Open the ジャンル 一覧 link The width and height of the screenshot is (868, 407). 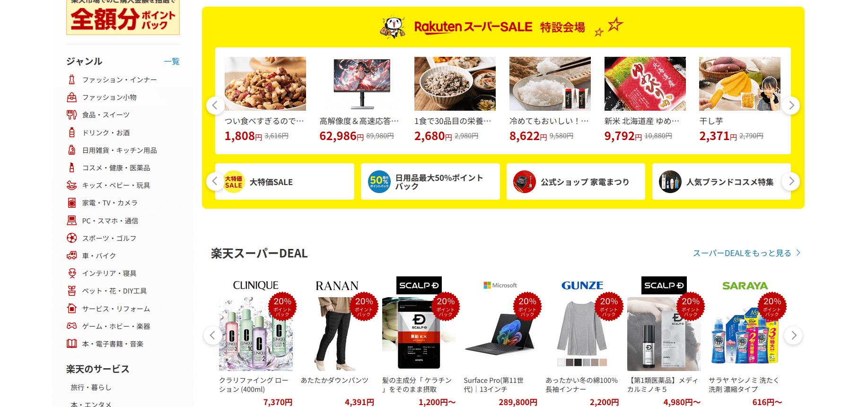pos(172,62)
